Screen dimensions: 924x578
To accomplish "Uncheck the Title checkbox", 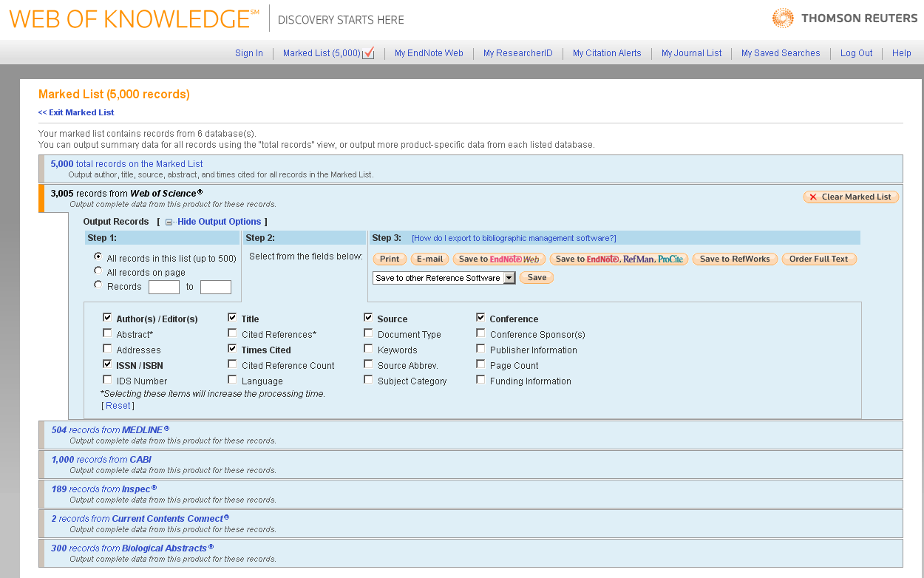I will (x=232, y=317).
